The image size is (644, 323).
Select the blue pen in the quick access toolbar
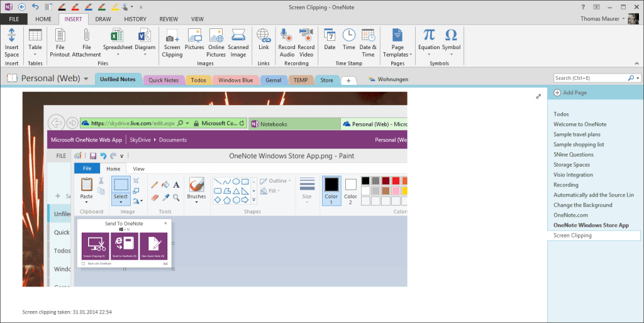tap(88, 7)
